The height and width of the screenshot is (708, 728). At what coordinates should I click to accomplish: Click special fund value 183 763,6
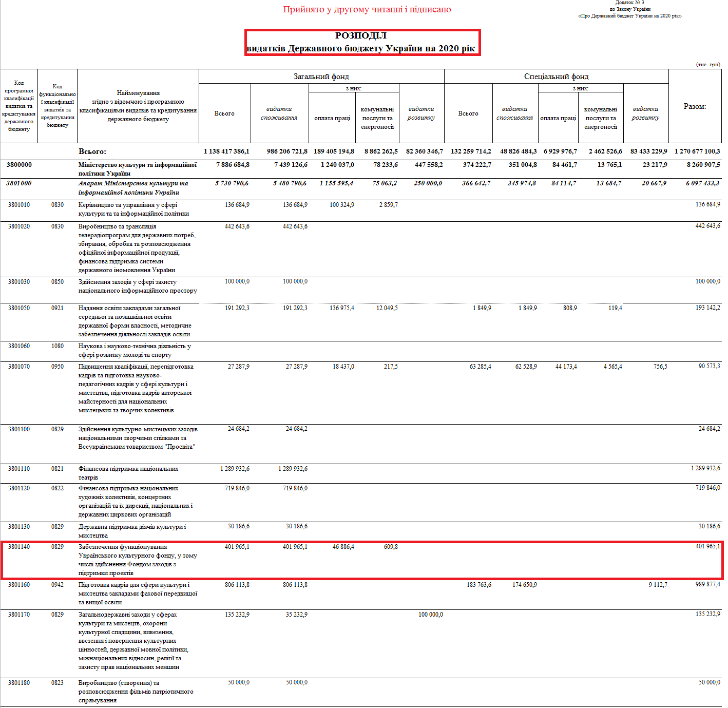point(479,585)
